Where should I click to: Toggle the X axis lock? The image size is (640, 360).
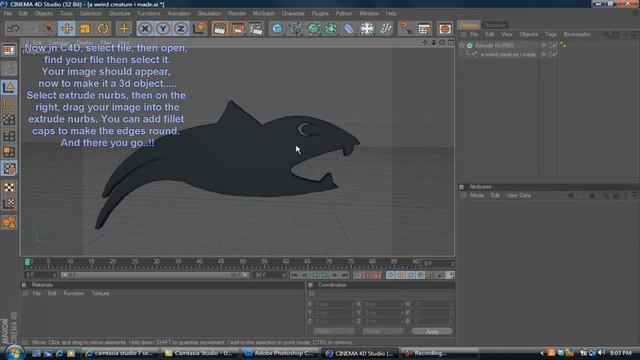click(144, 29)
